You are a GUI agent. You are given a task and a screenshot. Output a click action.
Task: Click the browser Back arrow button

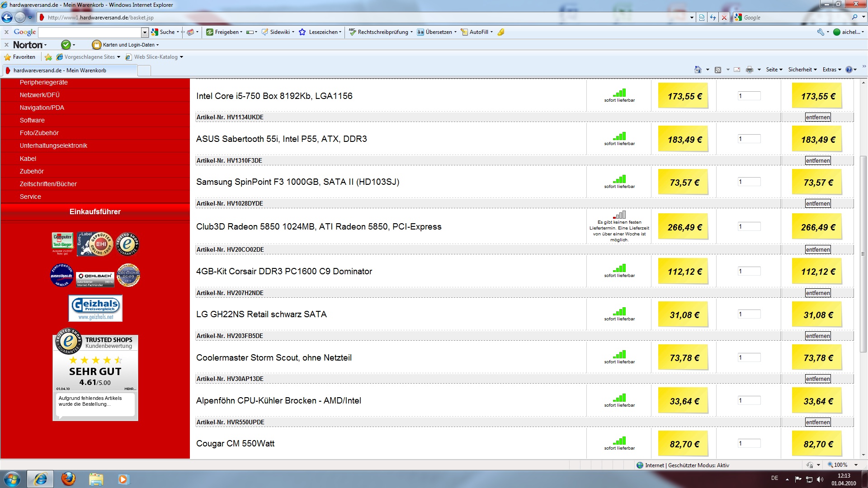(7, 18)
